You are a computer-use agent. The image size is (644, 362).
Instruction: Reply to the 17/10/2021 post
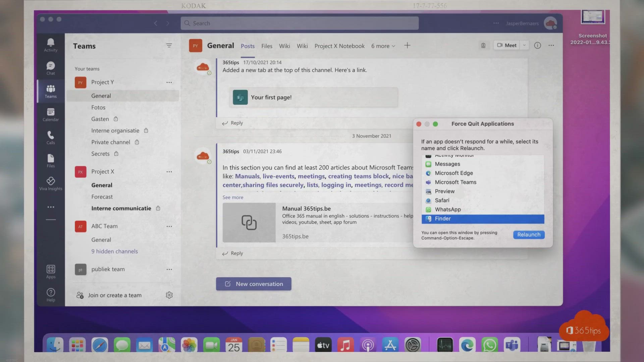(232, 123)
